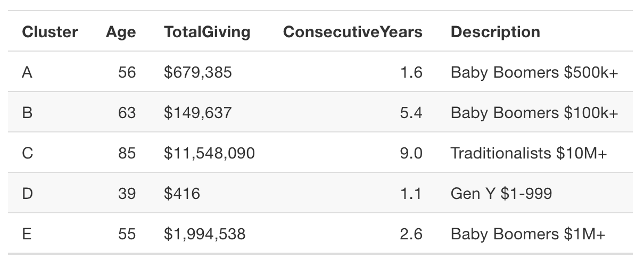The image size is (644, 267).
Task: Click cluster A row label
Action: [27, 72]
